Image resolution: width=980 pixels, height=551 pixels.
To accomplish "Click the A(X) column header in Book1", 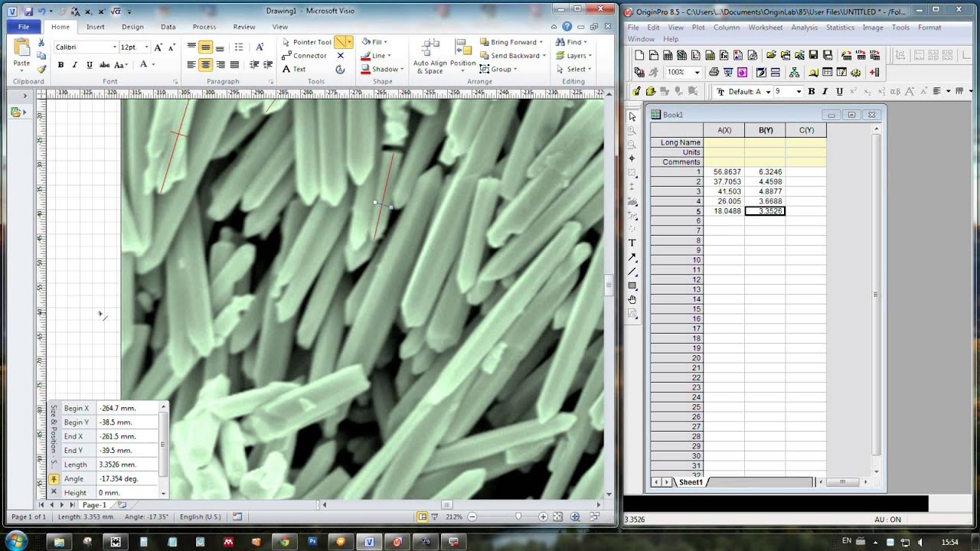I will pos(724,130).
